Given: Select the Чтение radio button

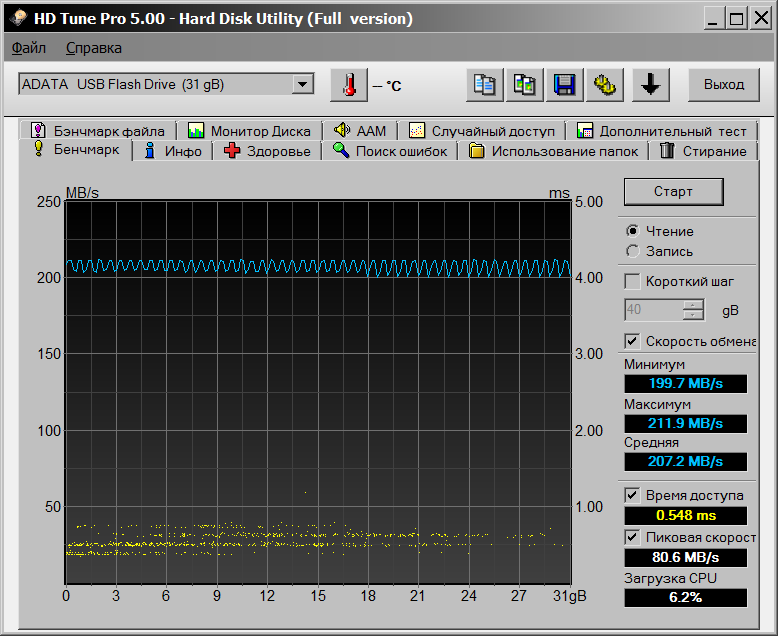Looking at the screenshot, I should [x=632, y=231].
